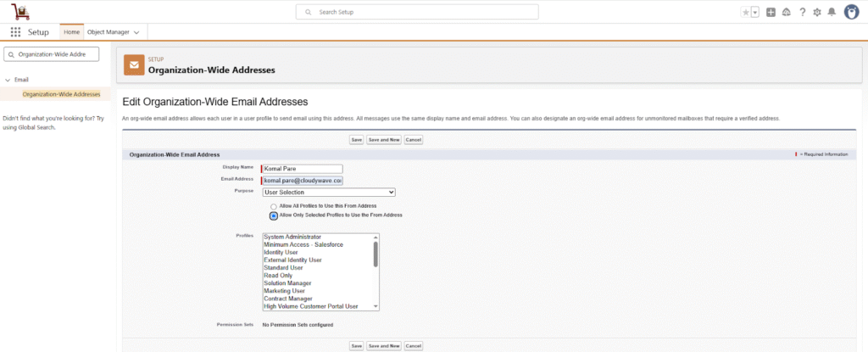Select System Administrator in Profiles list
The height and width of the screenshot is (352, 868).
click(292, 237)
